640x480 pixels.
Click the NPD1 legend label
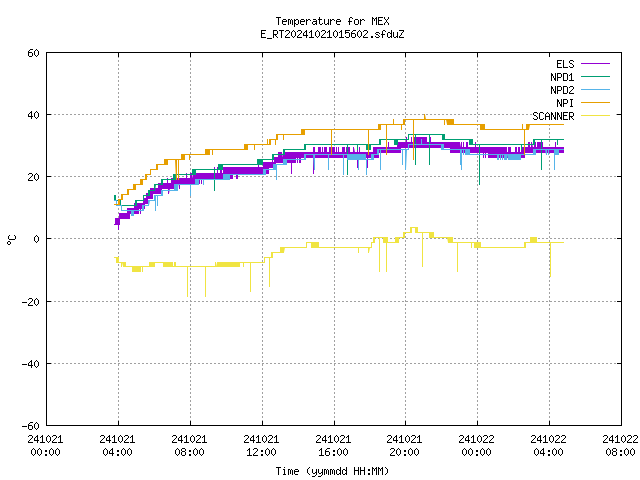562,77
